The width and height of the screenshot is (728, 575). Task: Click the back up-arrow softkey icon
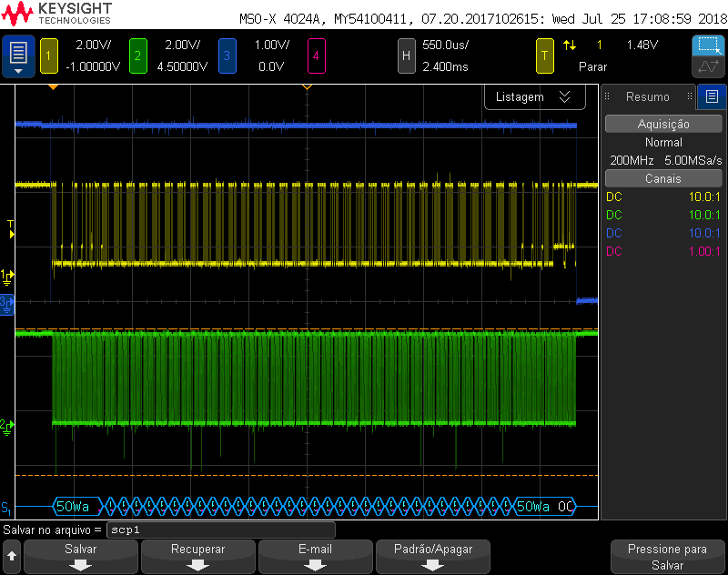point(12,557)
